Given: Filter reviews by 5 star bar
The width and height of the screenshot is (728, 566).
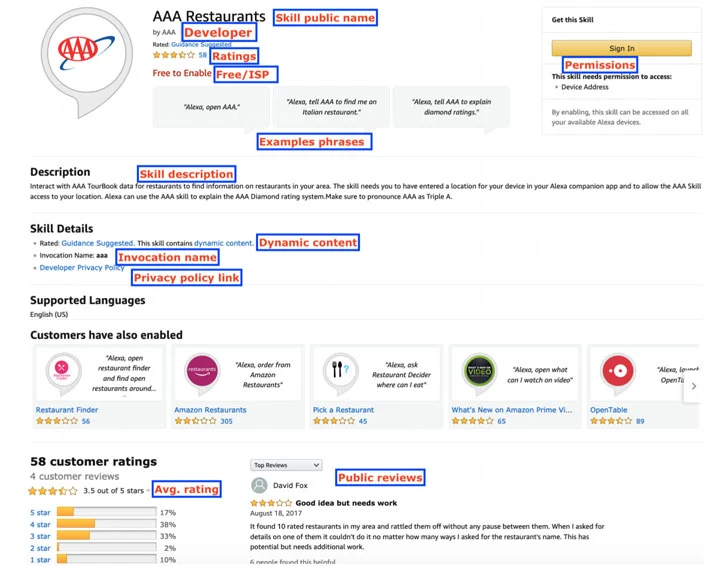Looking at the screenshot, I should (x=106, y=512).
